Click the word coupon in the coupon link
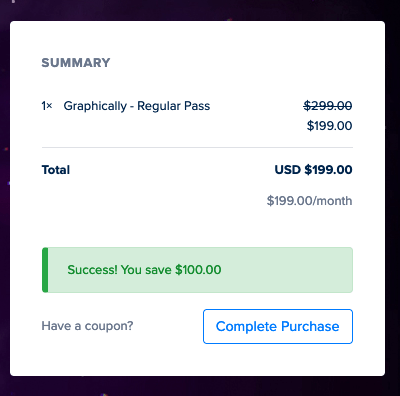 (107, 326)
